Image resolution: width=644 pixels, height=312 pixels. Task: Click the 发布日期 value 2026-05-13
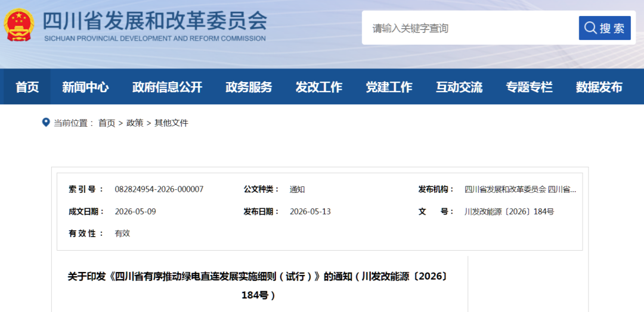(x=310, y=211)
